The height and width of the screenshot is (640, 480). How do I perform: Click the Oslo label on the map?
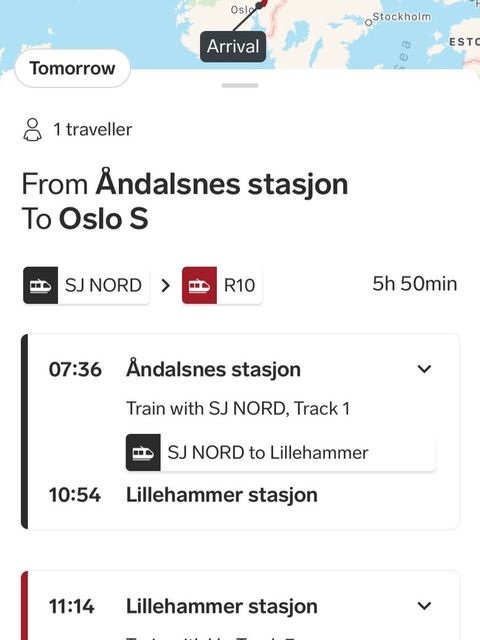coord(241,9)
